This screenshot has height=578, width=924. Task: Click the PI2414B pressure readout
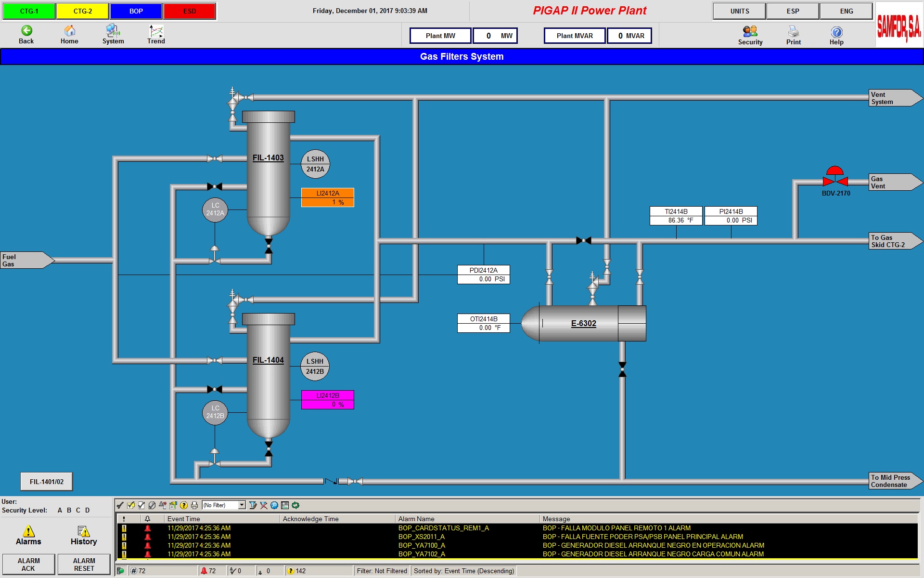tap(731, 216)
